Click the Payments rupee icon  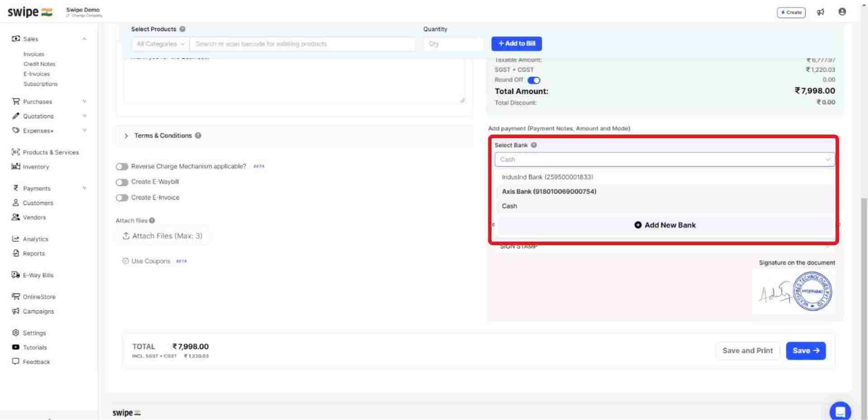point(16,188)
